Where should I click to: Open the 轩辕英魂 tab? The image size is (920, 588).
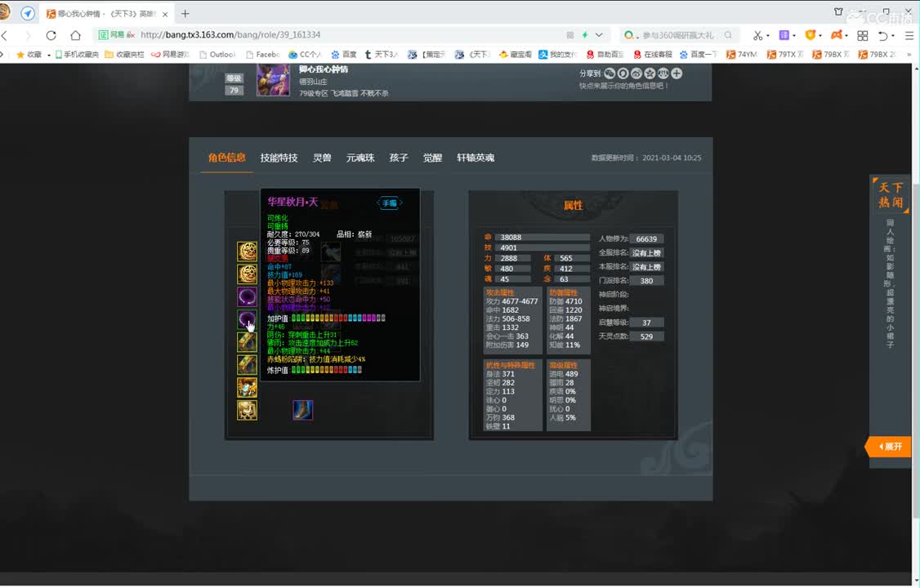[476, 158]
